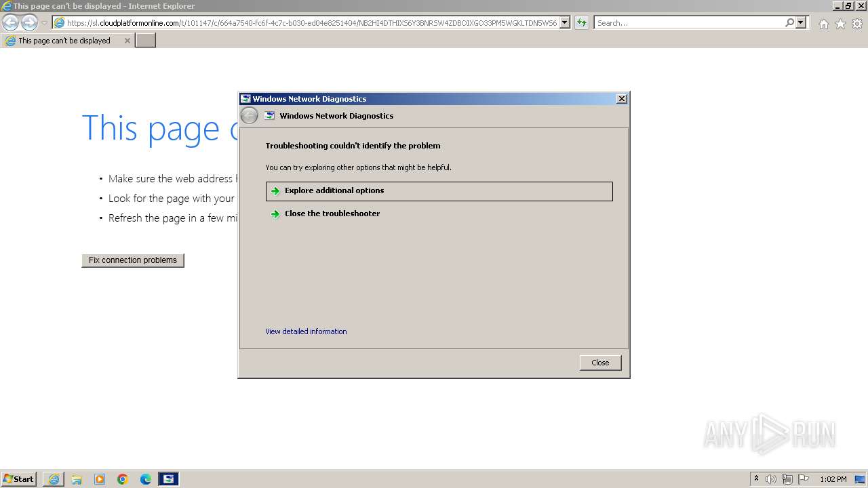
Task: Open File Explorer folder taskbar icon
Action: (x=77, y=479)
